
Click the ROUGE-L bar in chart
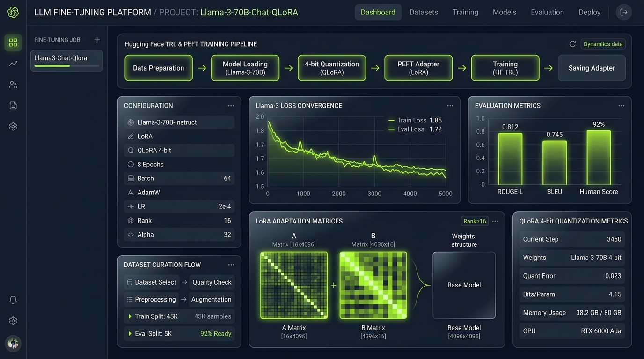click(x=510, y=159)
